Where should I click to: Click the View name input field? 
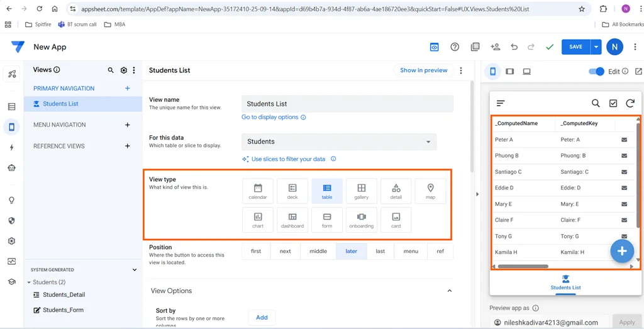pos(347,104)
